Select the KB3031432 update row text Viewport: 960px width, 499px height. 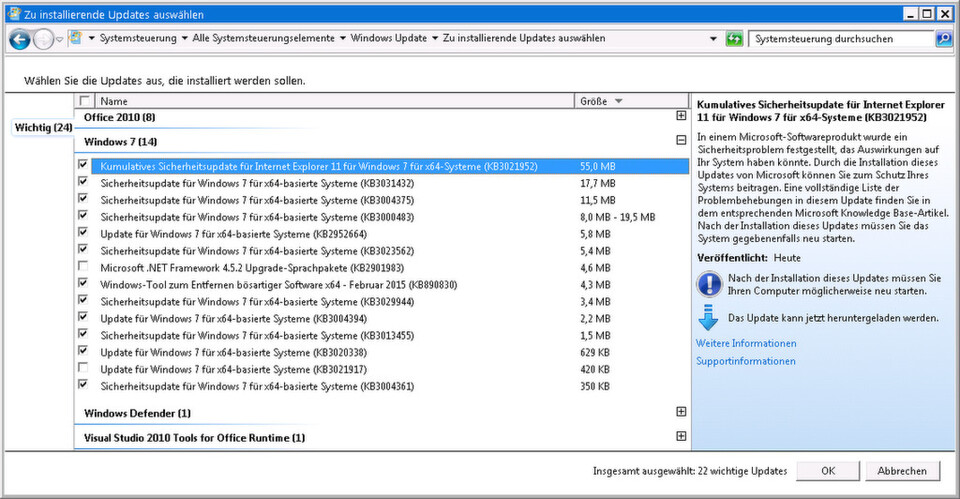(x=257, y=183)
